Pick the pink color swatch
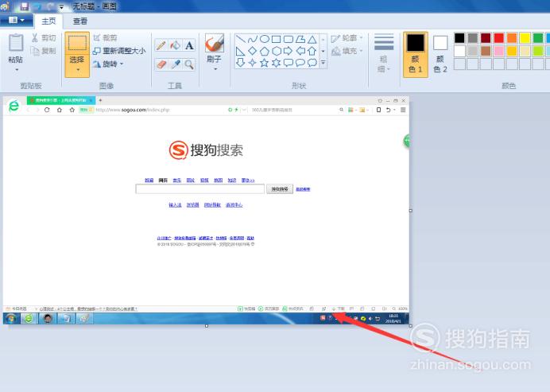This screenshot has width=550, height=392. tap(499, 51)
